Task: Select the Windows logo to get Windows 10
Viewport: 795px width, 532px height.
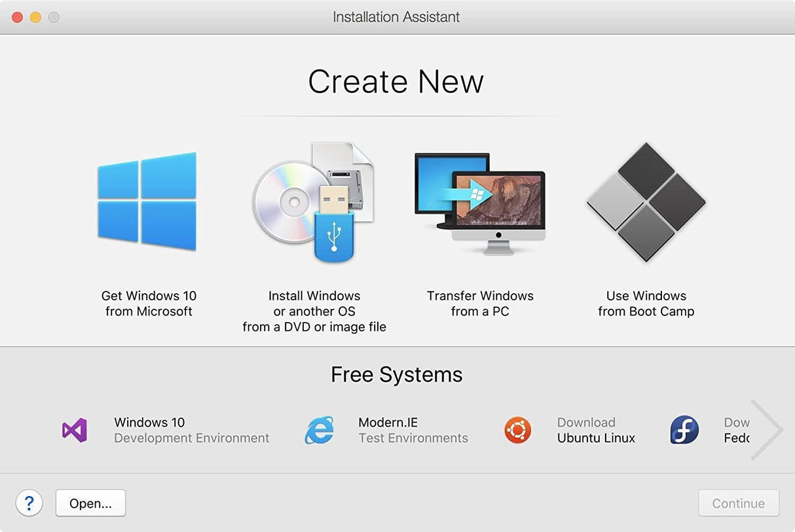Action: tap(147, 200)
